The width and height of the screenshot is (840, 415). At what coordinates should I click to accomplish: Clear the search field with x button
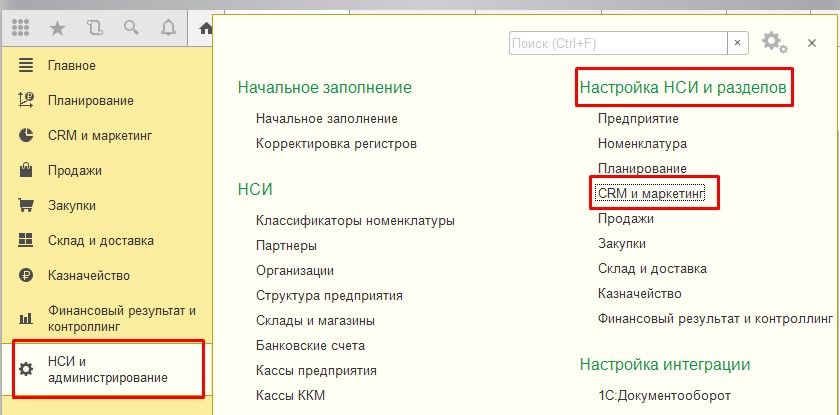coord(737,43)
